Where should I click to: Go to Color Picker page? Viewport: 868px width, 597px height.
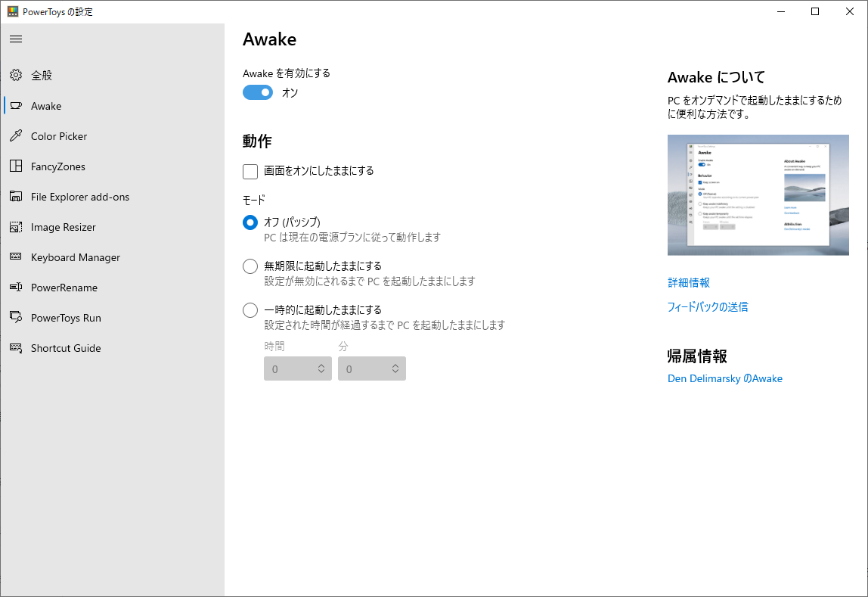(113, 136)
